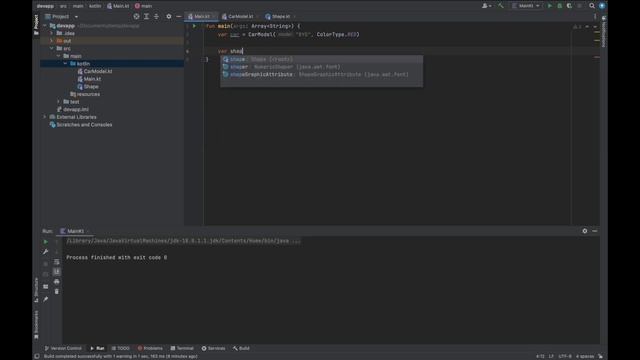Click the round blue icon at toolbar's right end
The image size is (640, 360).
602,6
